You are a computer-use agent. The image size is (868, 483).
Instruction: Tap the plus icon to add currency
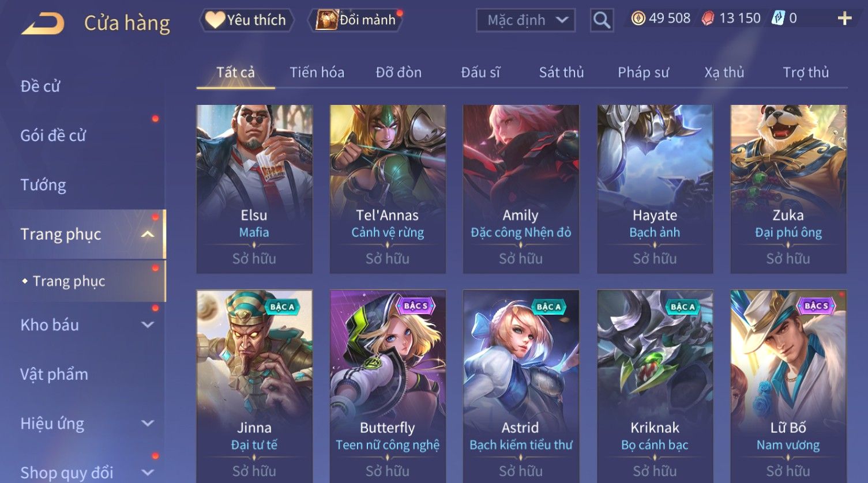[844, 18]
